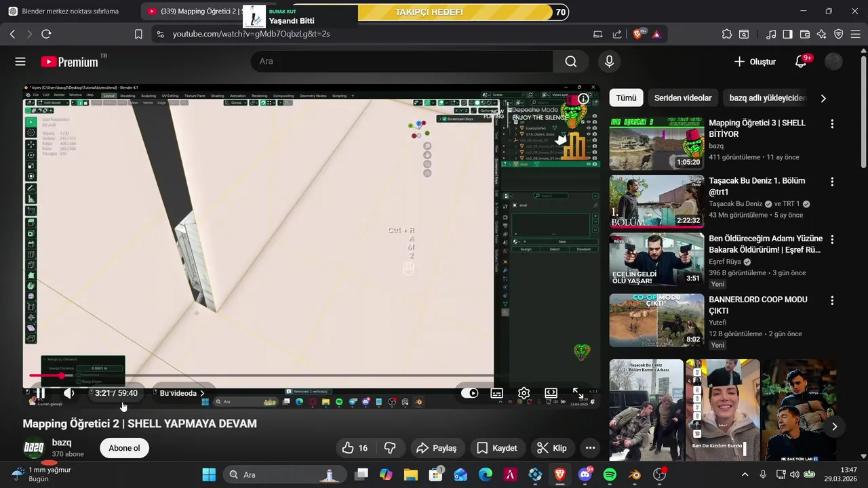Open options for 'Mapping Öğretici 3' video

pyautogui.click(x=832, y=124)
